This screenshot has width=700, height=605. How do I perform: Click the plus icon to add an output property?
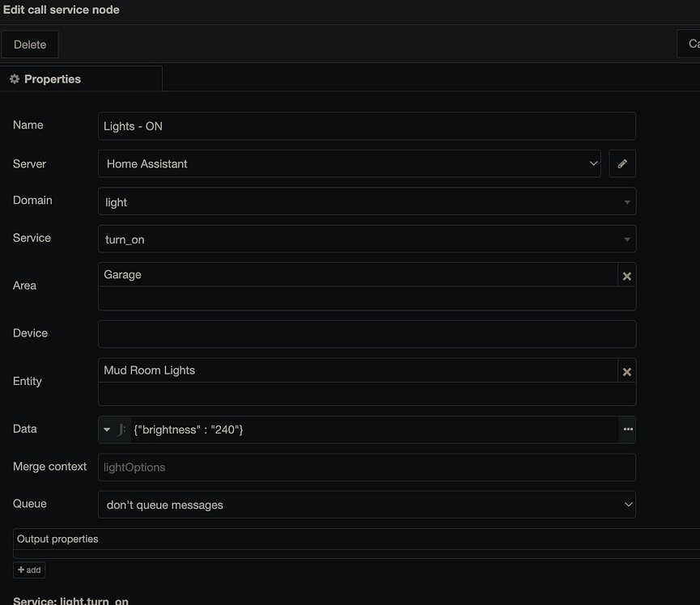click(x=28, y=569)
